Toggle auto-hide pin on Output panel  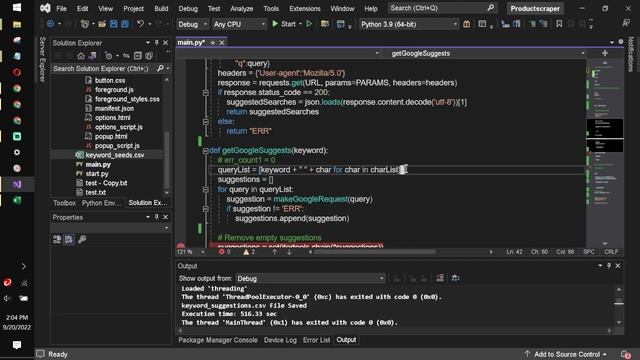609,266
